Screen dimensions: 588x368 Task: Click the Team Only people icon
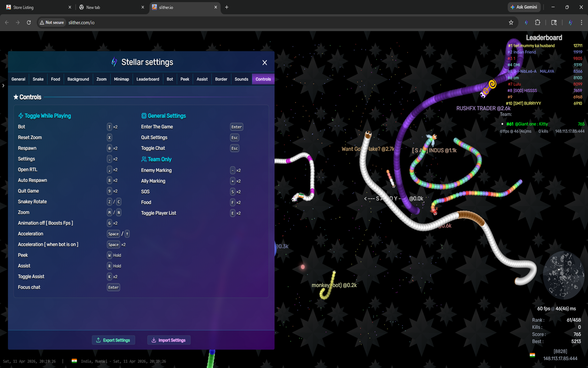tap(144, 159)
